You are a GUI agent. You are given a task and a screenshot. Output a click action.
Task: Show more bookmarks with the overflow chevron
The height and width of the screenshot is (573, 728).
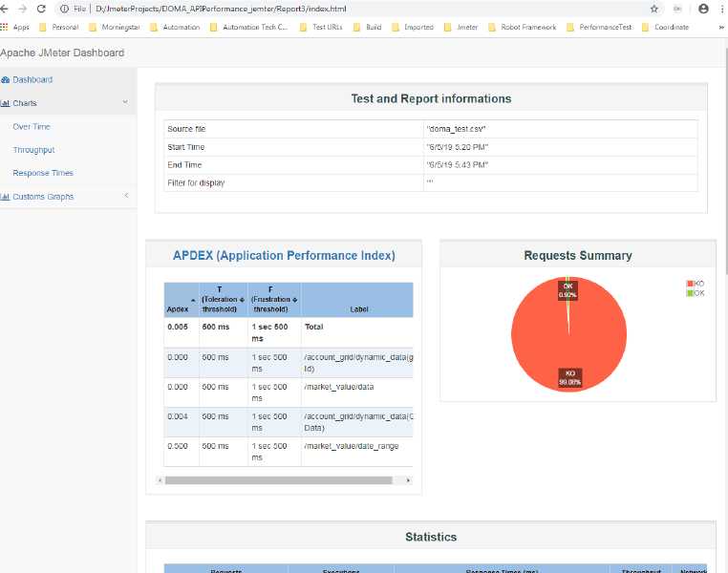[x=721, y=27]
